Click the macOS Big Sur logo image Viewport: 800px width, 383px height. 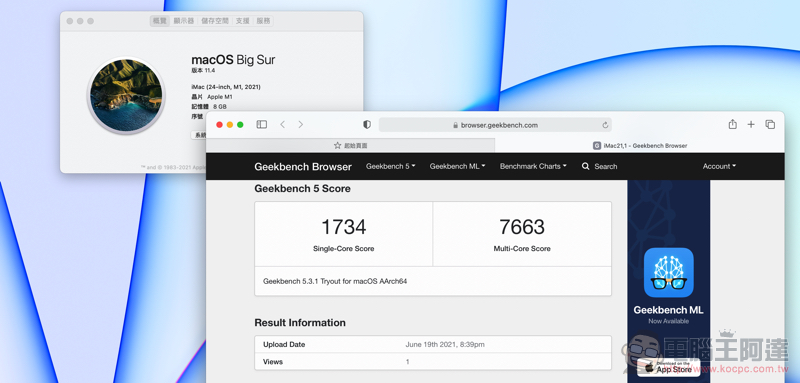[x=126, y=95]
